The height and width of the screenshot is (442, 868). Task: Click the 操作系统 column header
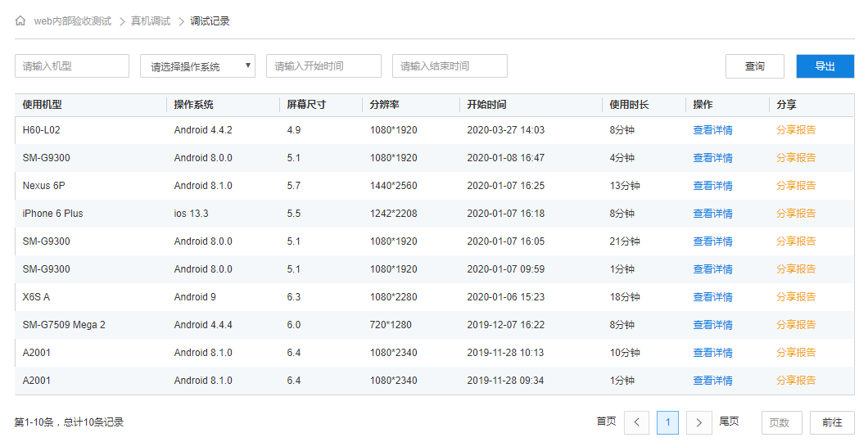[194, 105]
